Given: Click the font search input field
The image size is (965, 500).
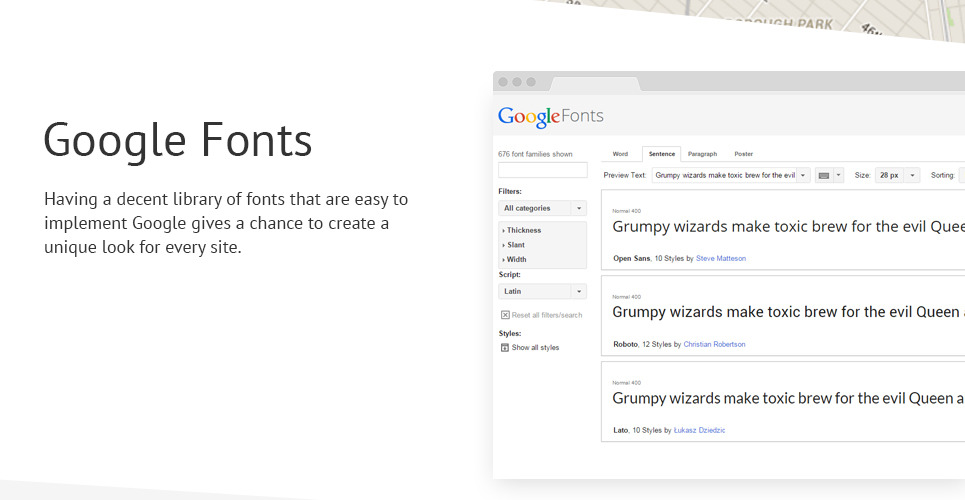Looking at the screenshot, I should 543,170.
